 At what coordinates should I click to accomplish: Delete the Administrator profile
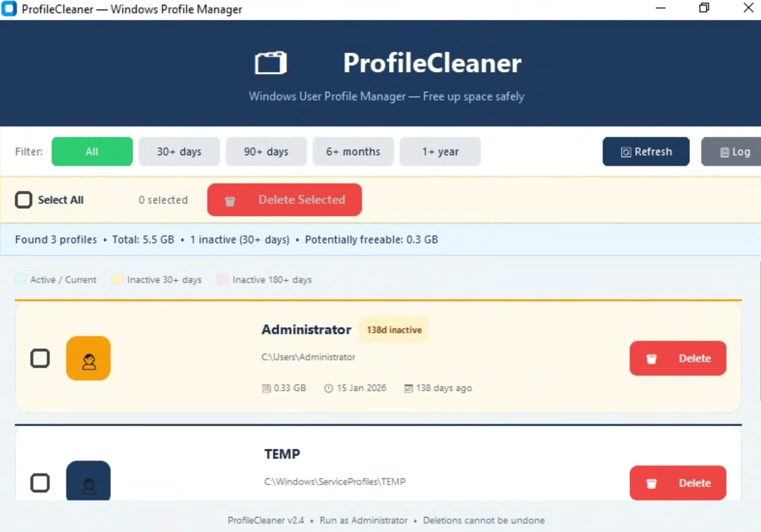pos(678,358)
